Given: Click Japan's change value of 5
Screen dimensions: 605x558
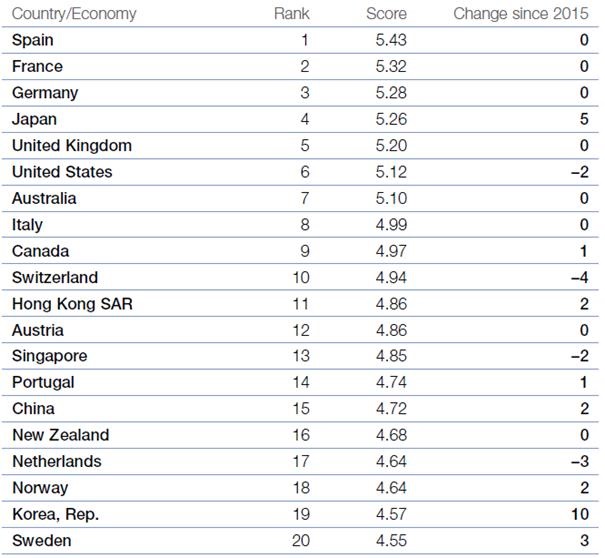Looking at the screenshot, I should pos(584,119).
